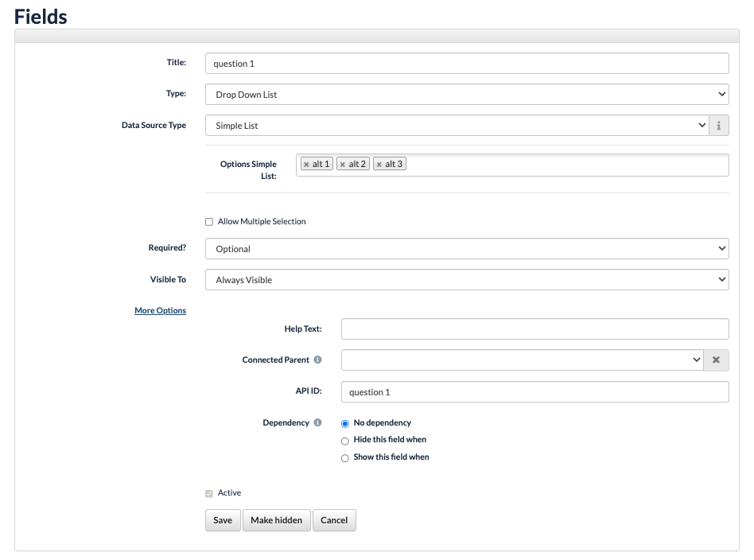
Task: Remove the alt 3 option tag
Action: 379,165
